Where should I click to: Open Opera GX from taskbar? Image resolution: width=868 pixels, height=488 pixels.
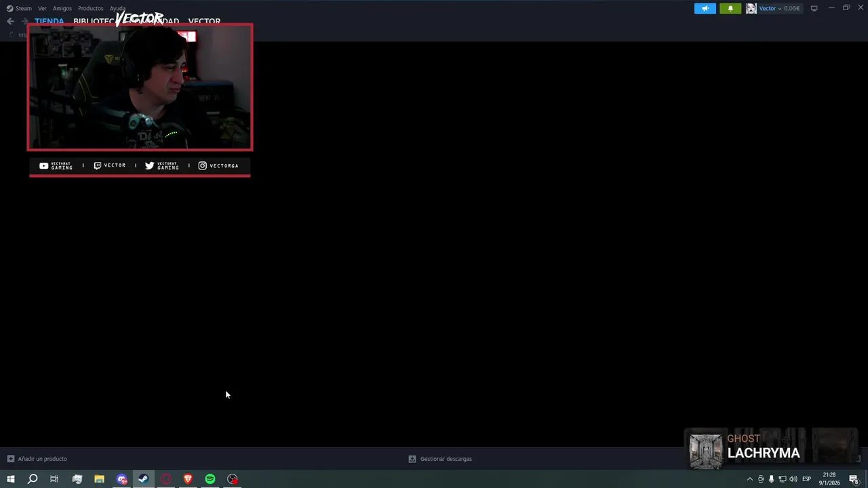coord(166,479)
